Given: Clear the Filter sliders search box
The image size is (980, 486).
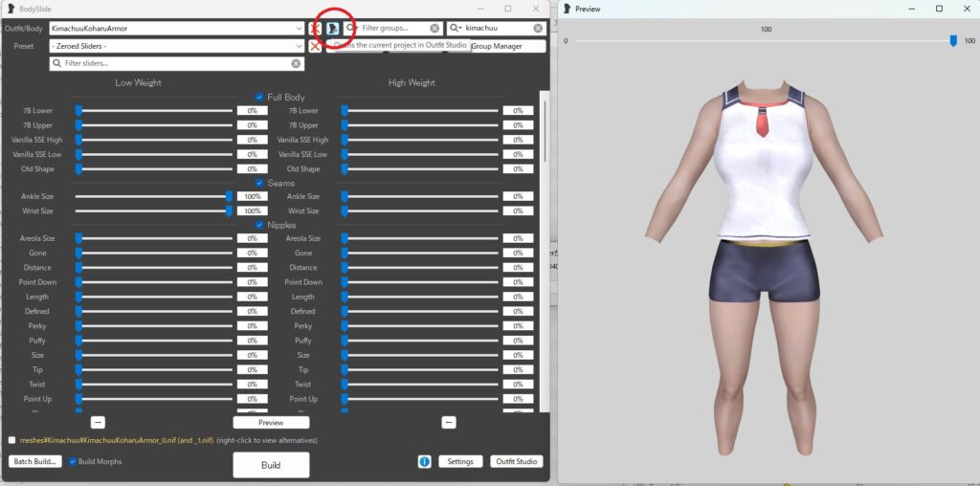Looking at the screenshot, I should 297,64.
